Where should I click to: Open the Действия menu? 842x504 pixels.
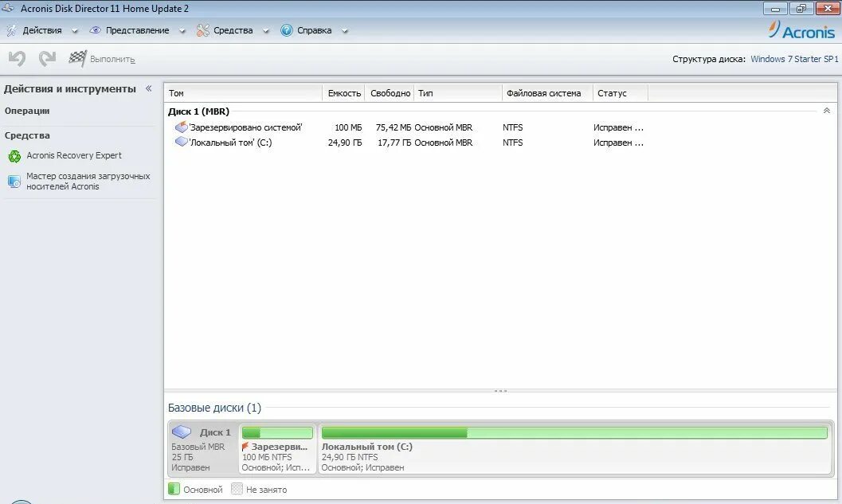pos(42,30)
